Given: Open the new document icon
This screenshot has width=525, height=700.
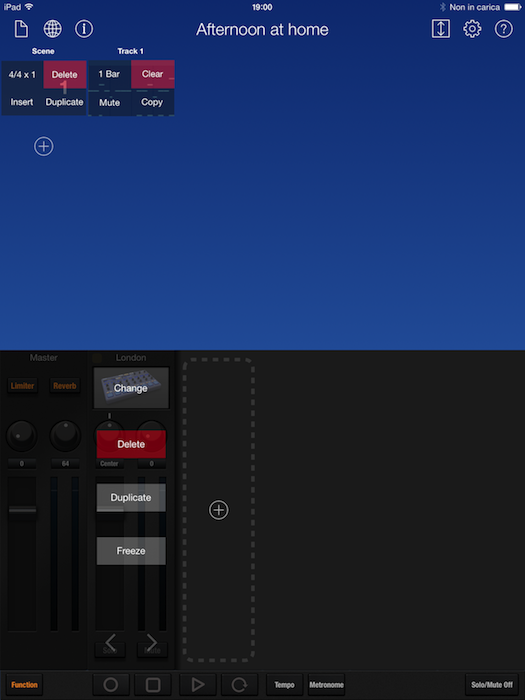Looking at the screenshot, I should tap(21, 29).
